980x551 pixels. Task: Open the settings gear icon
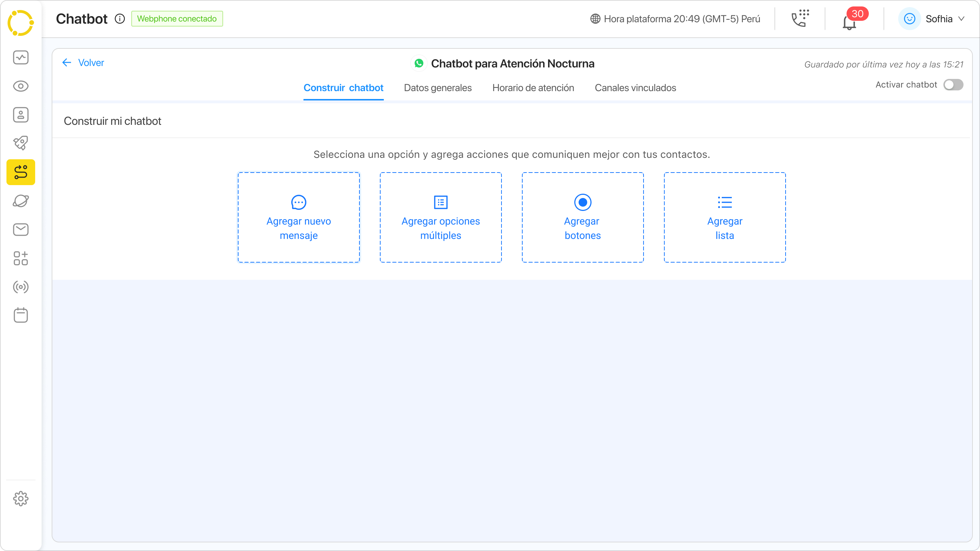(20, 498)
